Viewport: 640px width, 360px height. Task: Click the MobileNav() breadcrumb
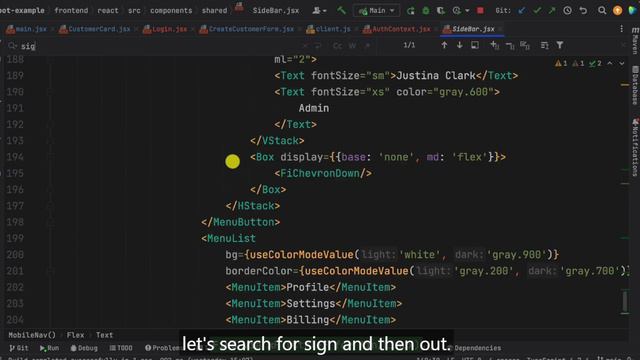[x=32, y=335]
